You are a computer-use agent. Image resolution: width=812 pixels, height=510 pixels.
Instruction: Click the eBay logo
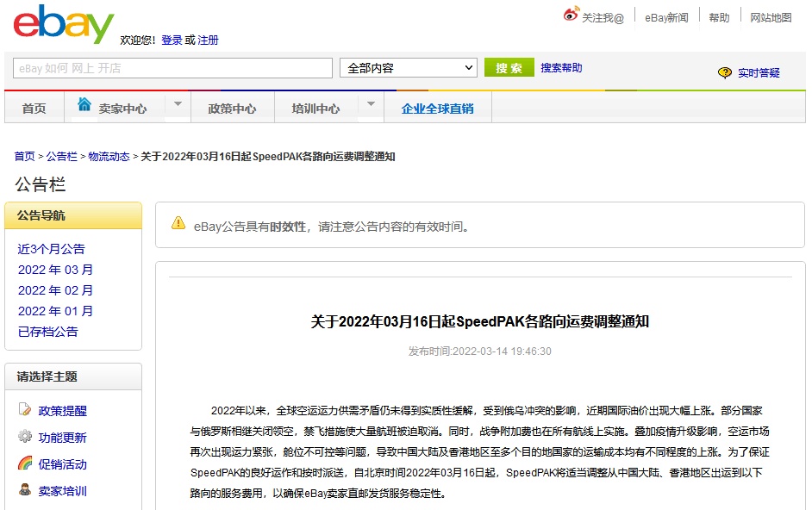63,24
